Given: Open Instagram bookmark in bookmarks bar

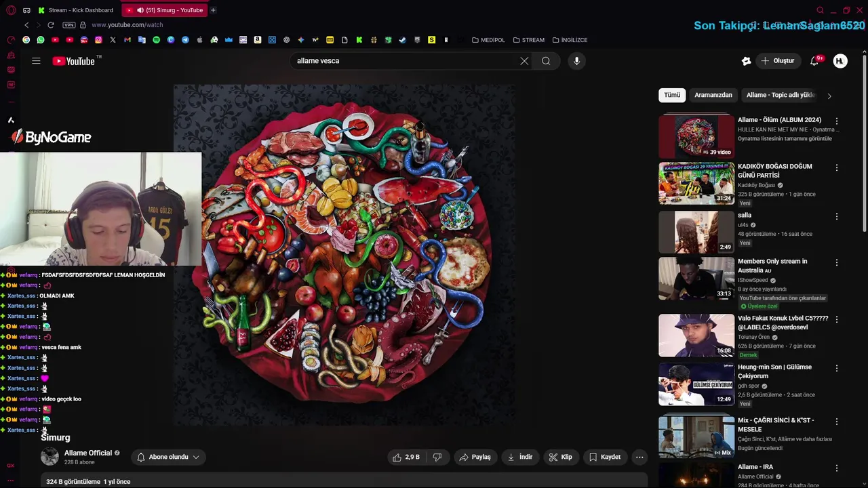Looking at the screenshot, I should point(98,40).
